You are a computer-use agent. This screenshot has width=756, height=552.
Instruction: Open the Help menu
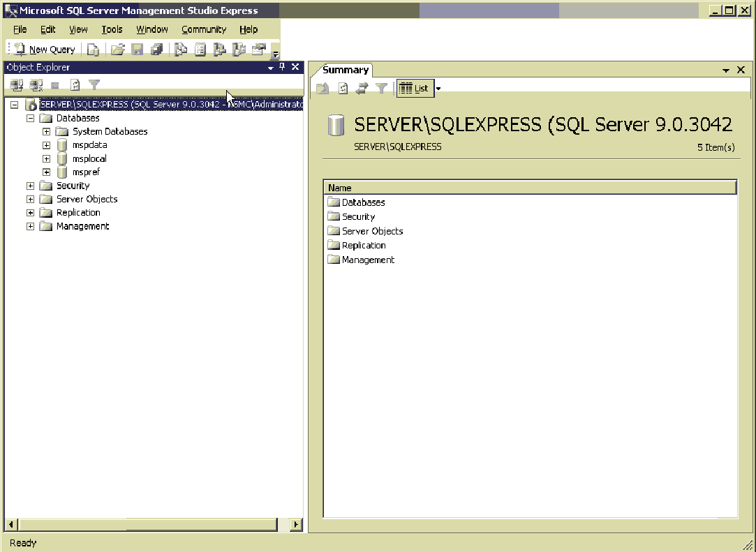click(249, 29)
